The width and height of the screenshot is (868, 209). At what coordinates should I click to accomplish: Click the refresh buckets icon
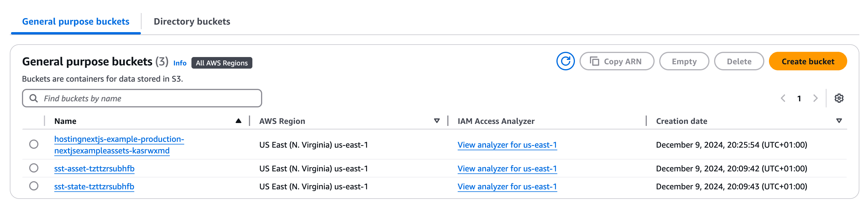(x=565, y=61)
